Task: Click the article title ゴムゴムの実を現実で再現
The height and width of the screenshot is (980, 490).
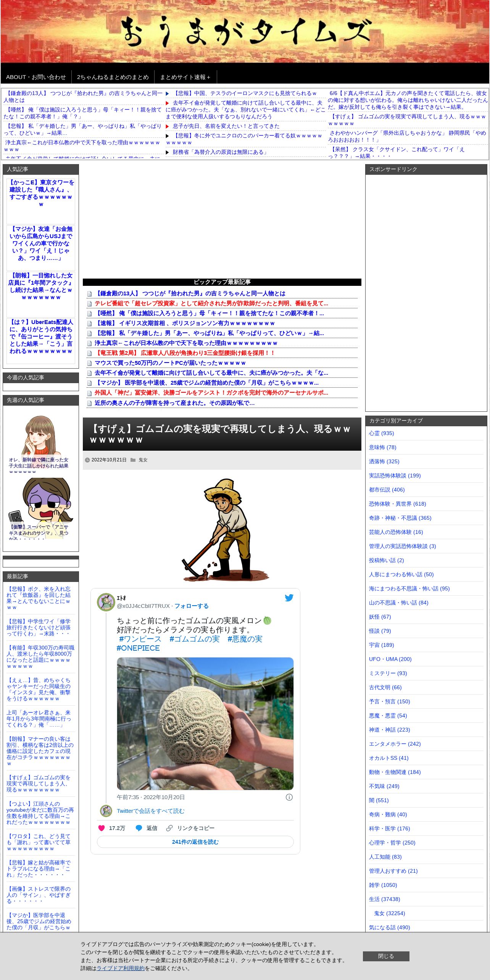Action: point(221,434)
